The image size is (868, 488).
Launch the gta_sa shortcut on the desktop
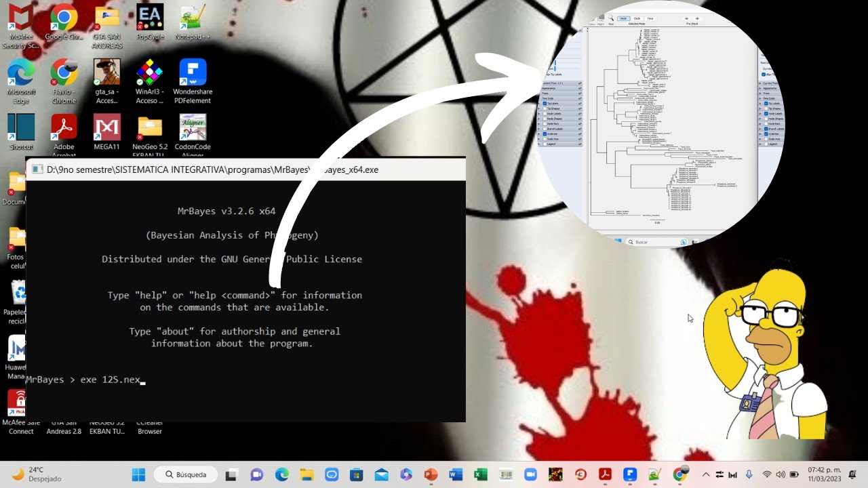pos(107,81)
